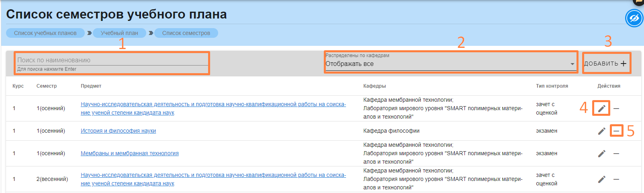Remove the 2(весенний) semester row

click(x=616, y=179)
